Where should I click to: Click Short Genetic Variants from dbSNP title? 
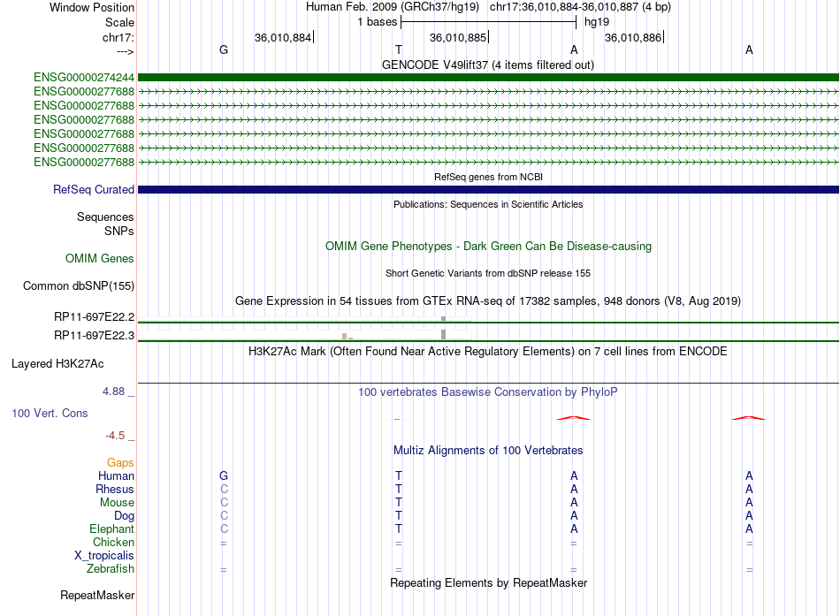pyautogui.click(x=488, y=273)
